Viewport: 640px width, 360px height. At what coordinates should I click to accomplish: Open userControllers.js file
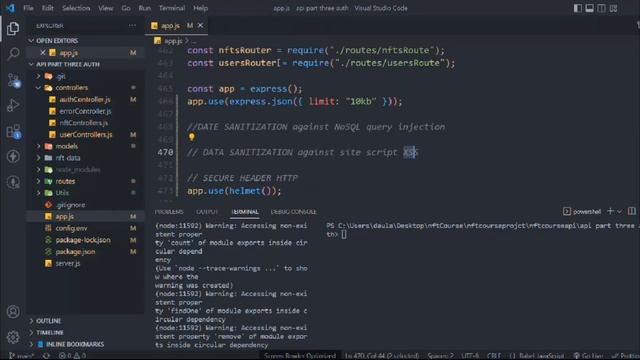(x=85, y=135)
